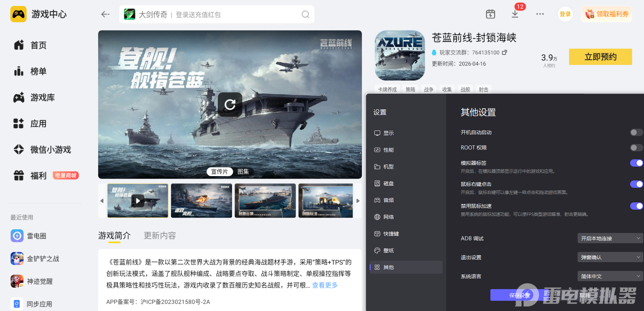This screenshot has width=644, height=311.
Task: Go back with the left arrow
Action: 105,14
